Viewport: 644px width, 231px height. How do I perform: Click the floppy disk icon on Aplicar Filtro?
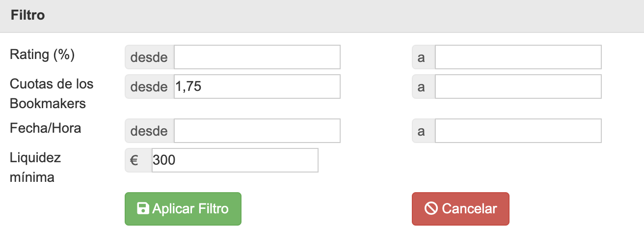[143, 209]
